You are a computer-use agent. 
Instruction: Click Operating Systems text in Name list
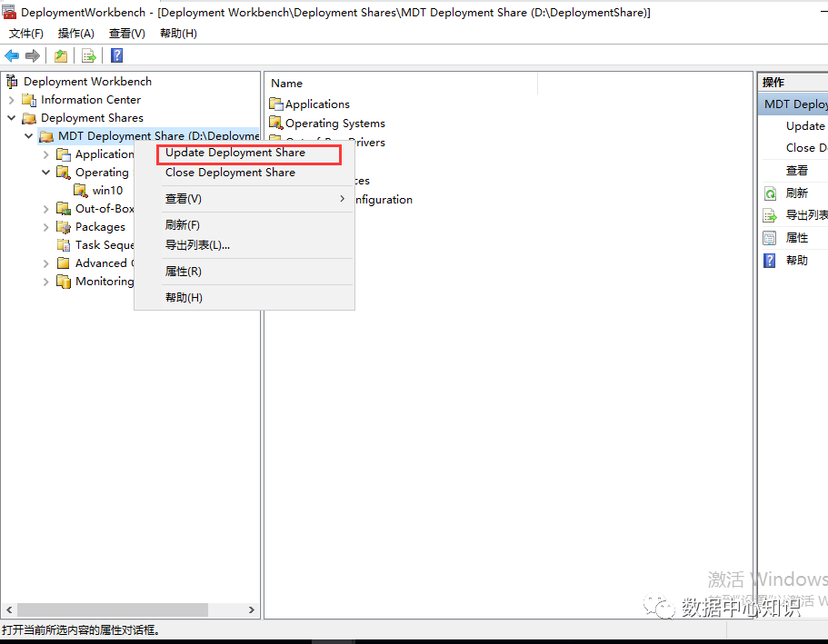[335, 124]
